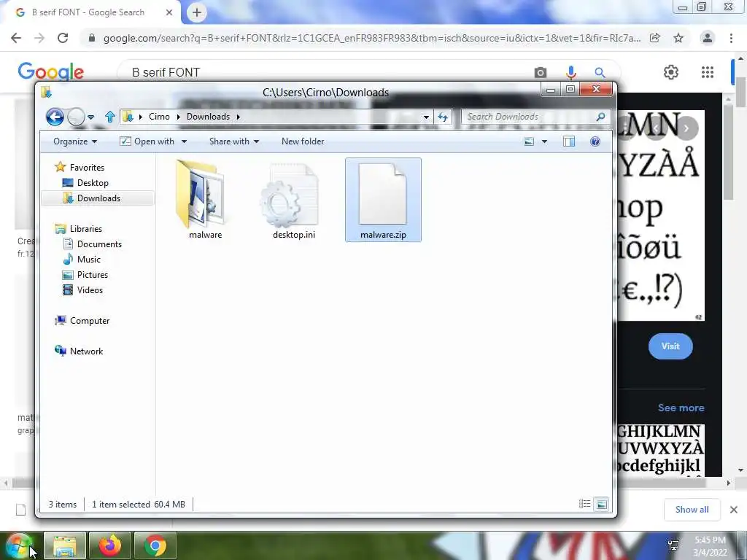Click the Chrome address bar URL
The image size is (747, 560).
(371, 38)
